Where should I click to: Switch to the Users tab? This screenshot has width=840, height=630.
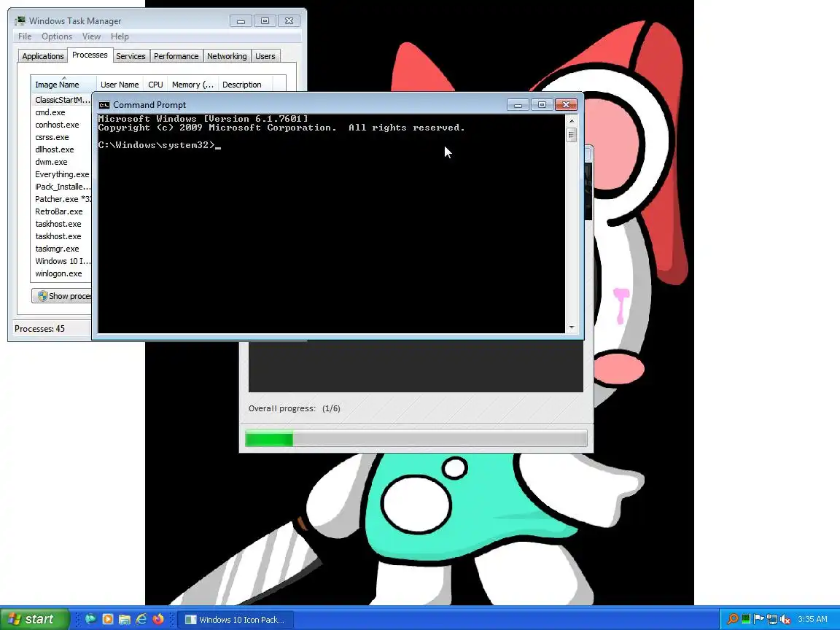point(265,56)
